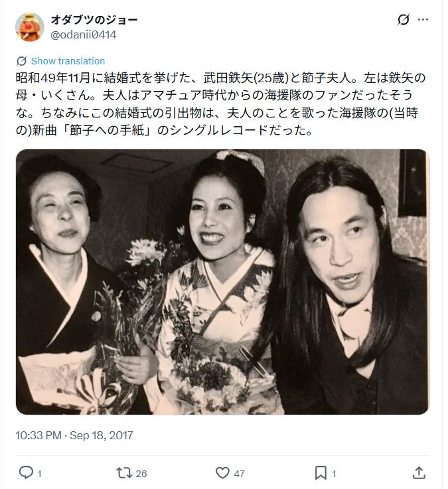Click the bookmark count number 1
Image resolution: width=448 pixels, height=489 pixels.
tap(334, 474)
